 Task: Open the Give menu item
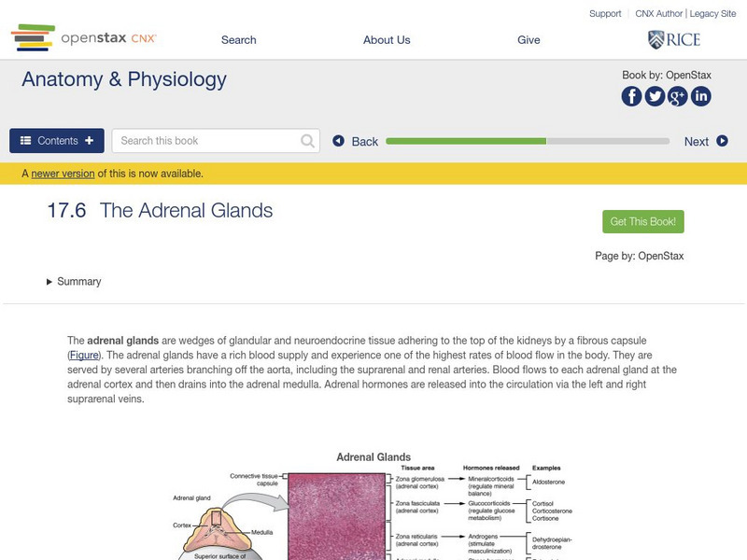(x=529, y=40)
